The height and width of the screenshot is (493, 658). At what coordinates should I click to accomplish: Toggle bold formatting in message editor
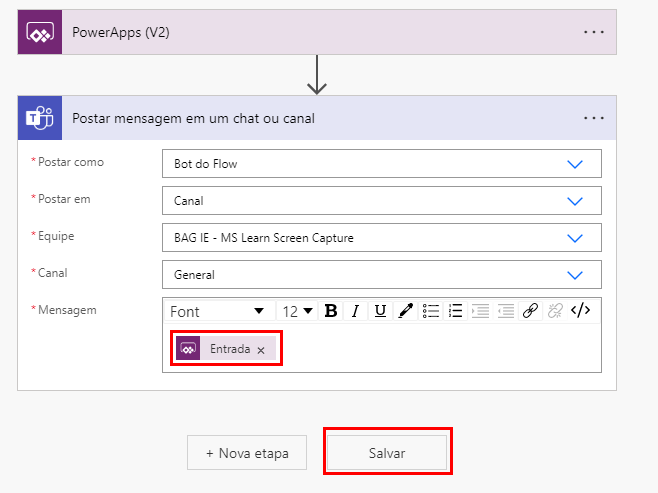331,311
